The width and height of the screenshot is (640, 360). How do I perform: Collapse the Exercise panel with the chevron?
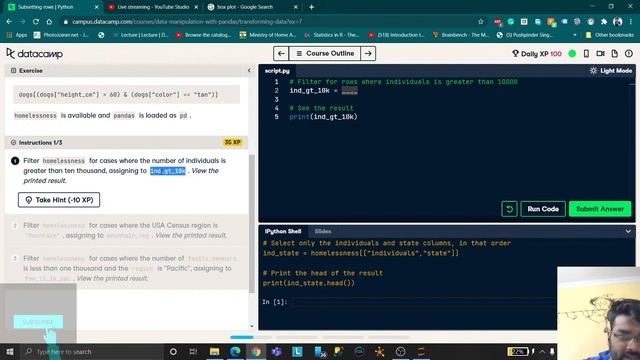[249, 71]
